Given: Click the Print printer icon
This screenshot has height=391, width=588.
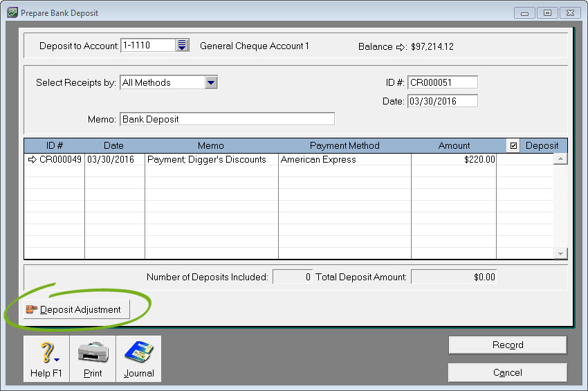Looking at the screenshot, I should 93,358.
